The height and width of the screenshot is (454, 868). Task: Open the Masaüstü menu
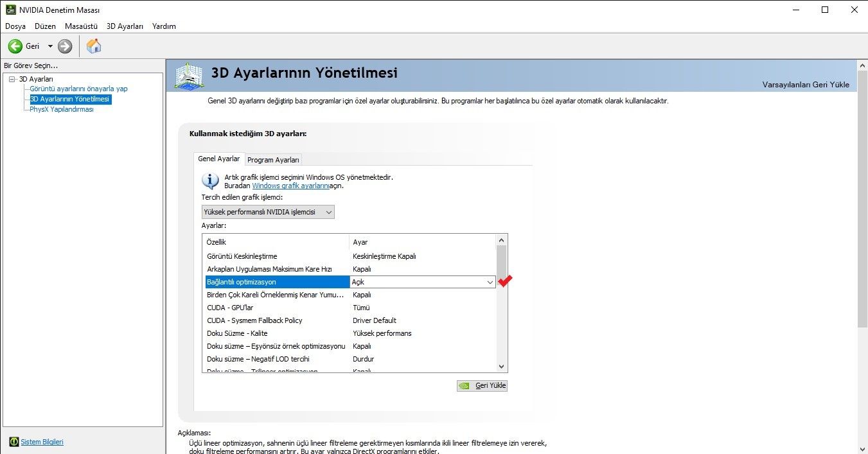point(81,26)
